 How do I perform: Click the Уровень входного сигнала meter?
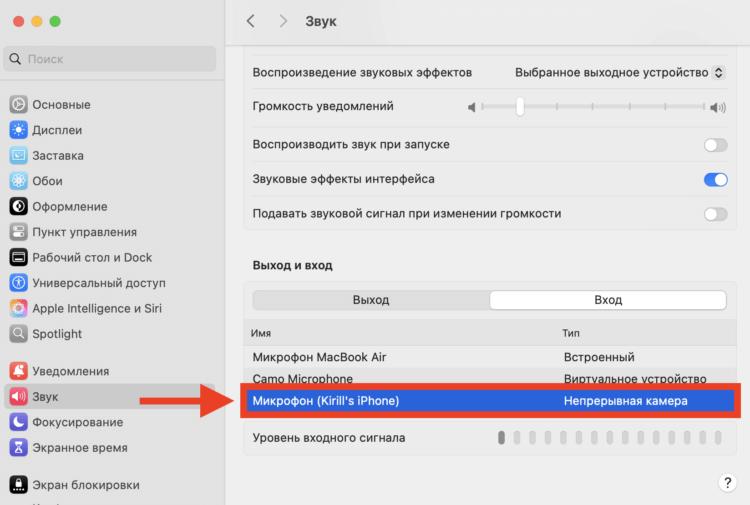pos(609,438)
